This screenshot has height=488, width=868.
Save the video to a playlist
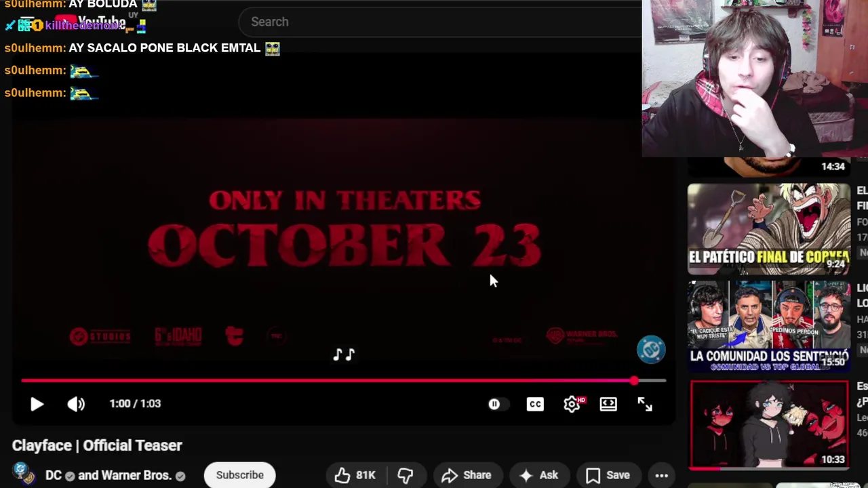coord(608,475)
